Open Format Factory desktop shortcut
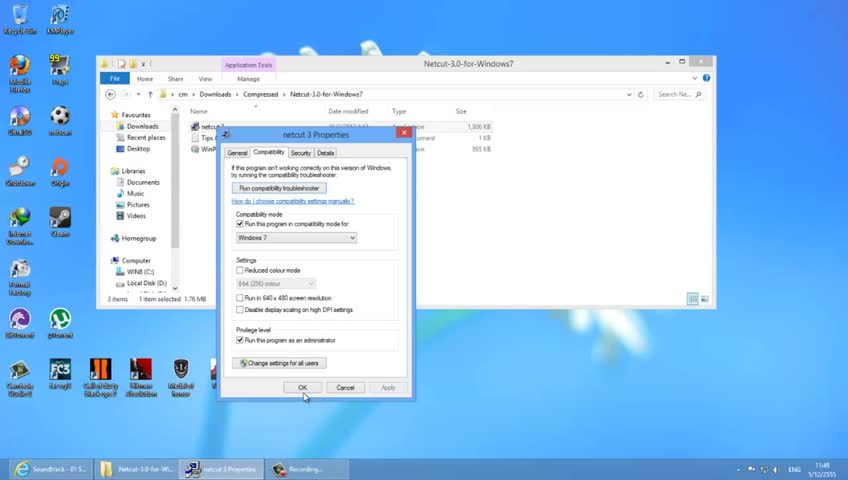The height and width of the screenshot is (480, 848). pos(20,277)
